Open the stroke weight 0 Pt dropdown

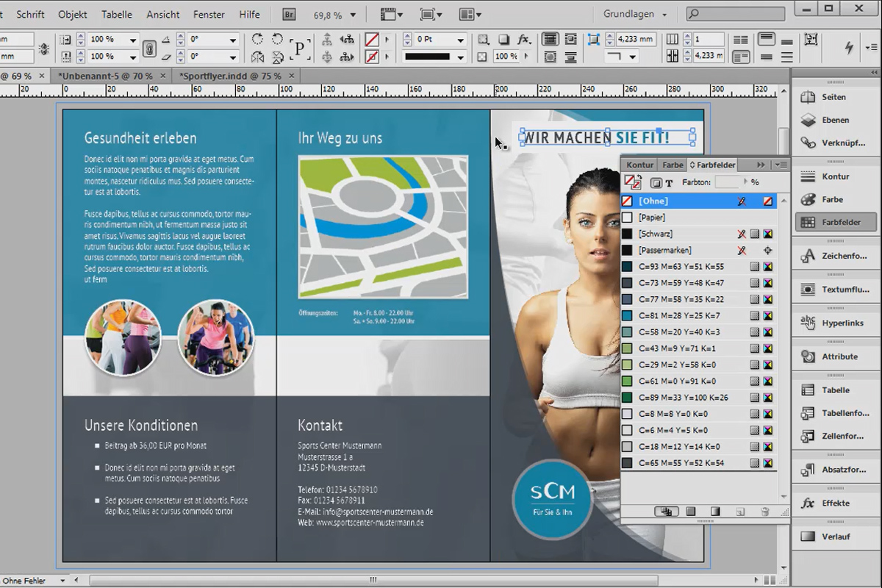click(x=461, y=40)
